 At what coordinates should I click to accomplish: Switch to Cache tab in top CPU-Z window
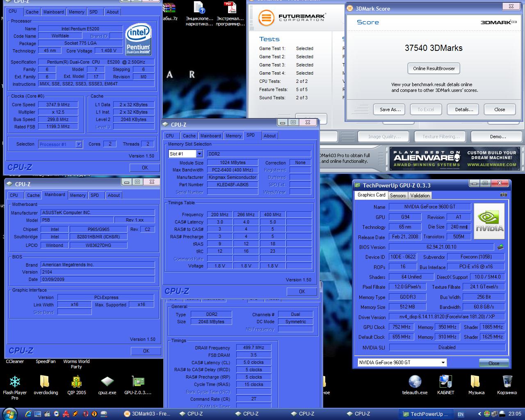[x=32, y=12]
